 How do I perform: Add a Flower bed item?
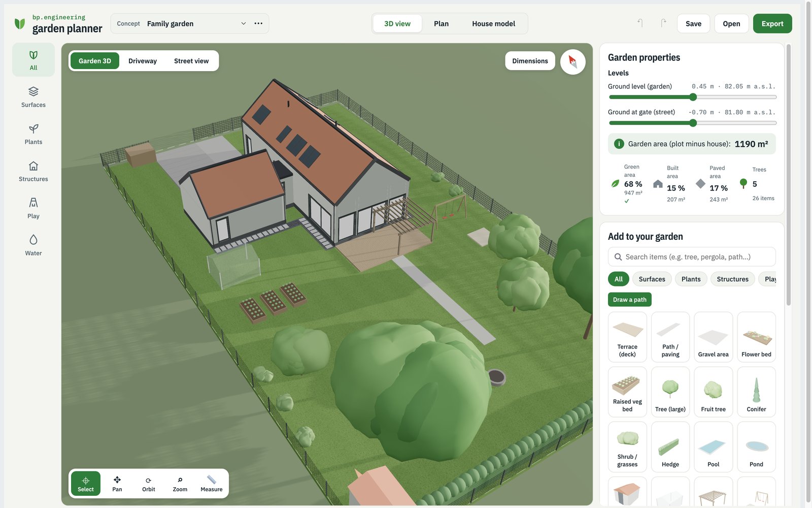tap(756, 337)
